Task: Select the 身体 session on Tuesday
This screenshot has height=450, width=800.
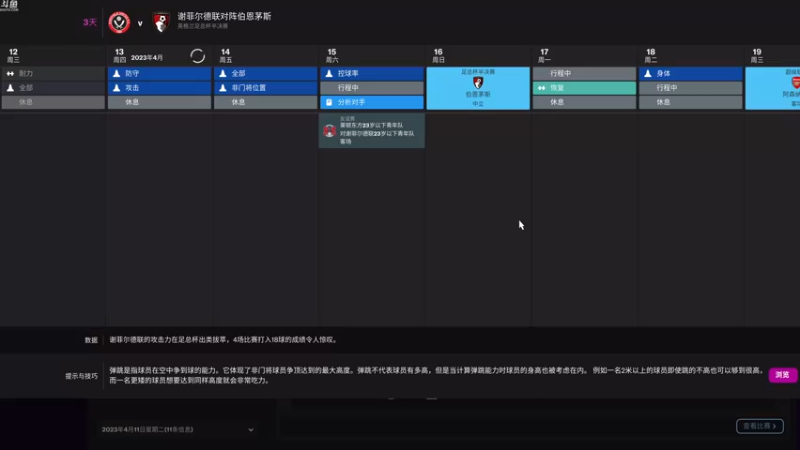Action: coord(691,73)
